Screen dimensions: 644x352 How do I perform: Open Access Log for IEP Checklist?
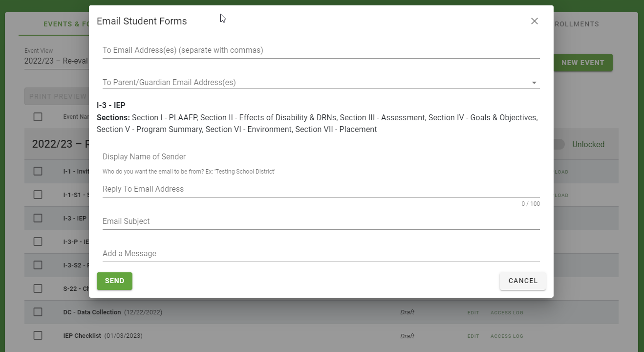(x=507, y=336)
